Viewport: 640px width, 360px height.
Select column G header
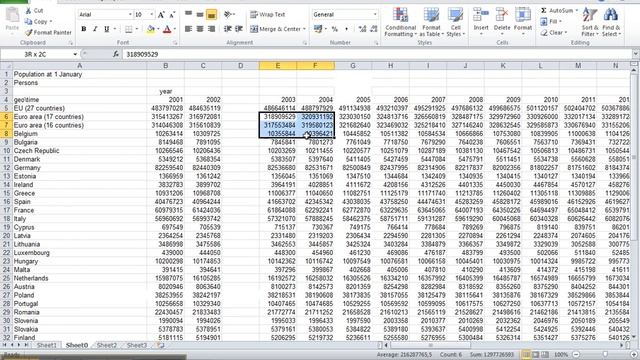tap(353, 66)
